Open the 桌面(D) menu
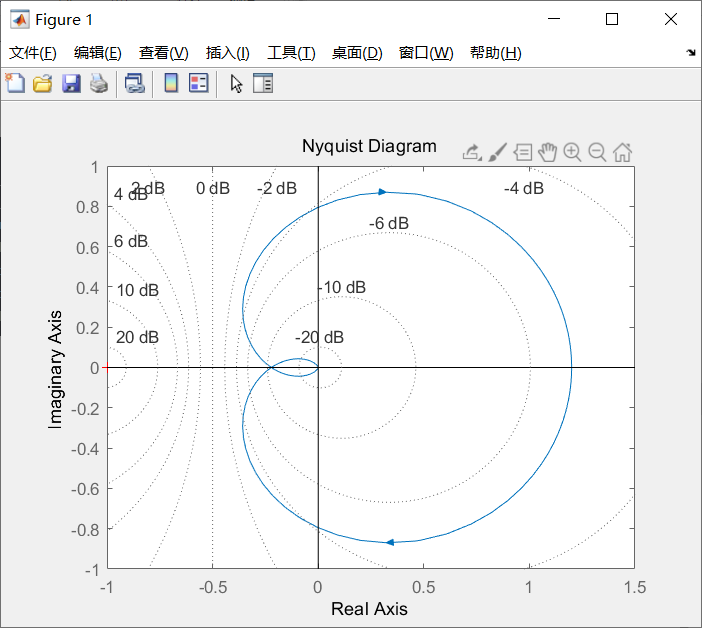 [357, 53]
